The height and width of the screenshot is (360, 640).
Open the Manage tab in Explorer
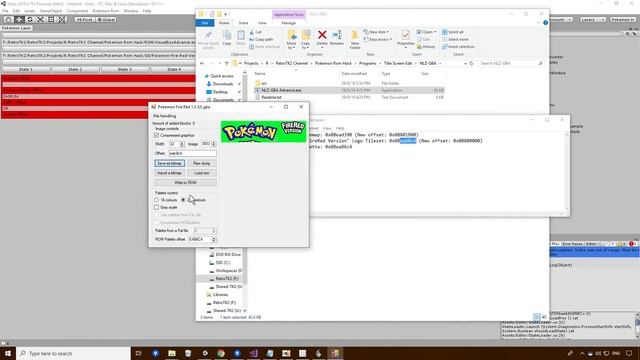coord(288,23)
